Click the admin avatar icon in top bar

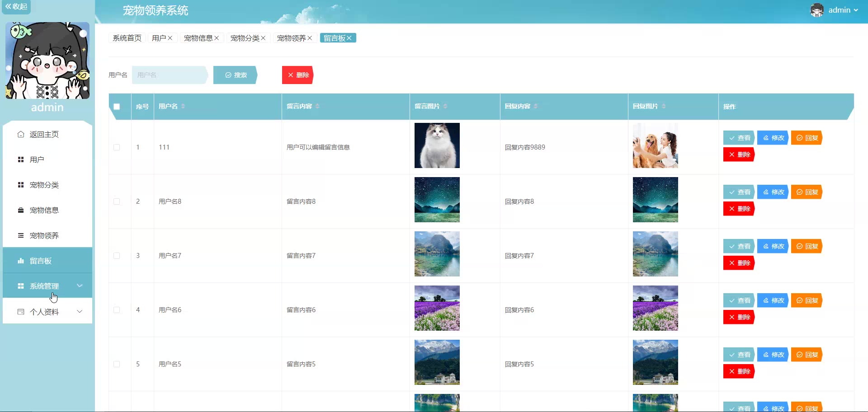coord(817,10)
